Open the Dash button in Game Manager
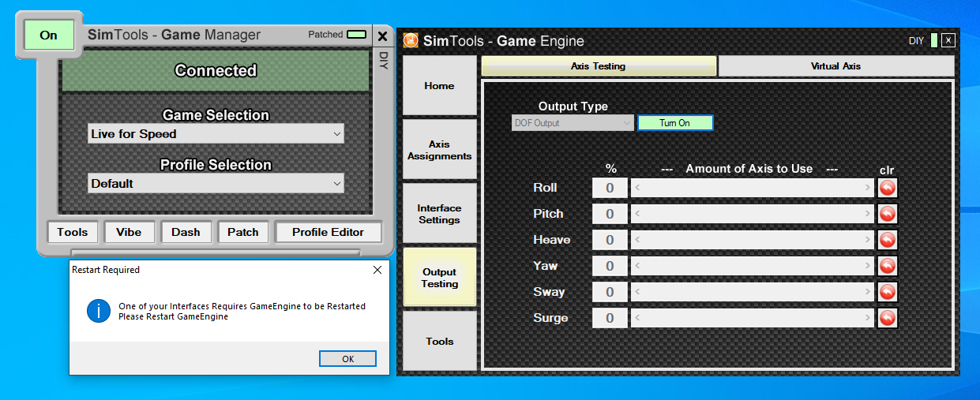Viewport: 980px width, 400px height. click(x=186, y=232)
